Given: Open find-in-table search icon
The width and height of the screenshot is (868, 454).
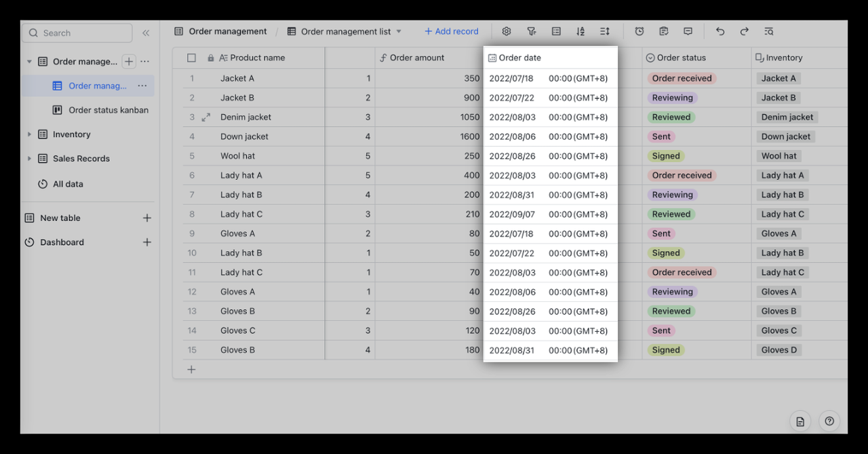Looking at the screenshot, I should click(x=768, y=31).
